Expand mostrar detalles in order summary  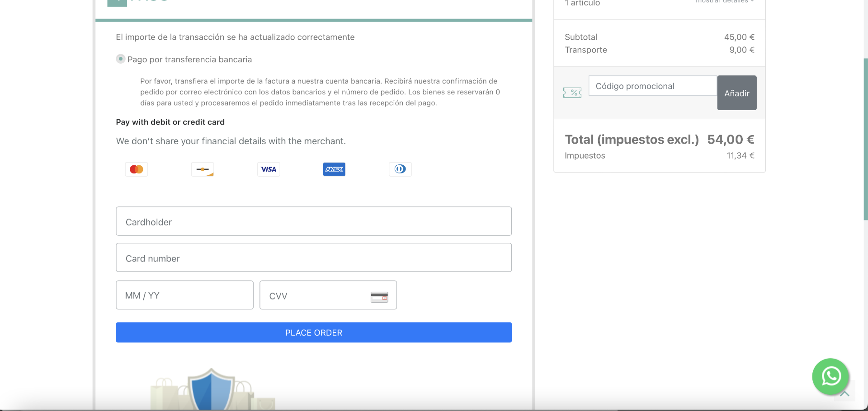pyautogui.click(x=725, y=1)
